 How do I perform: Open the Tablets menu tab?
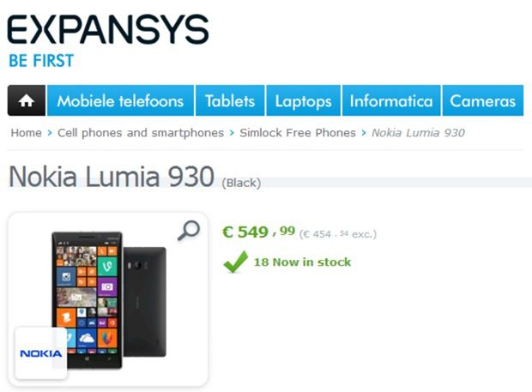(x=230, y=100)
